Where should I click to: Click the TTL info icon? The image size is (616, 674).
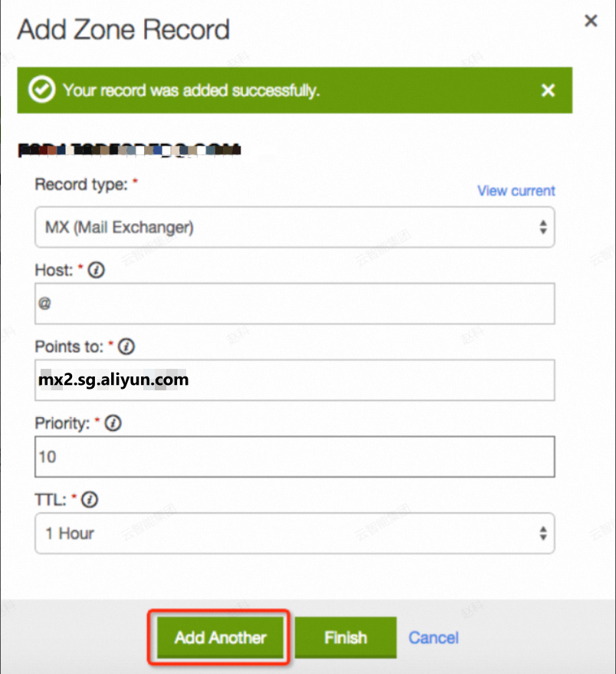[x=90, y=500]
